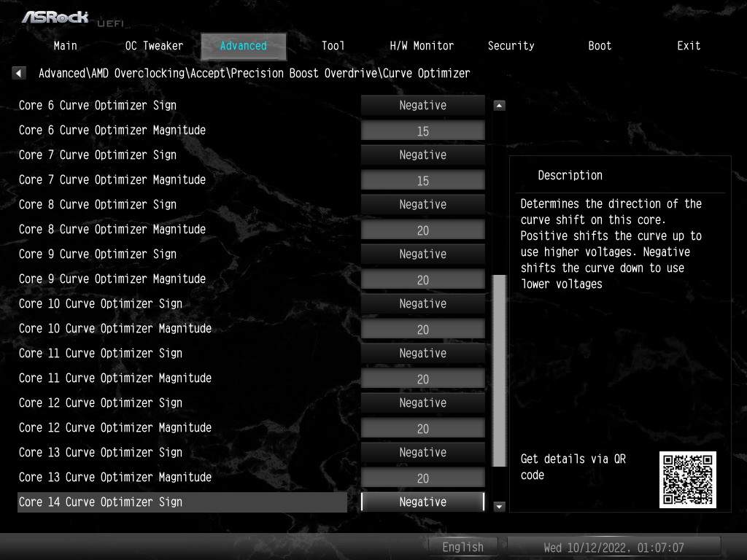Open Core 11 Curve Optimizer Sign dropdown
This screenshot has height=560, width=747.
tap(423, 353)
